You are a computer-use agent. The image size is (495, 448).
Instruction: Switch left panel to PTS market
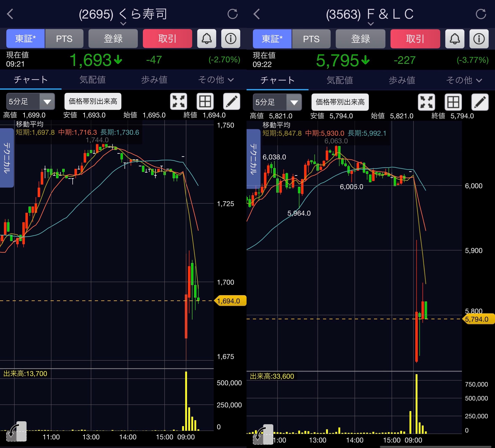pyautogui.click(x=64, y=39)
